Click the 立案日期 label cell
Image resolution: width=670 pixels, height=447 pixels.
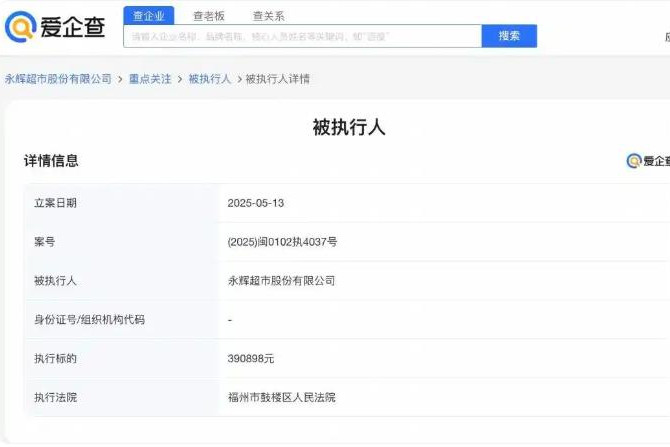pos(122,203)
